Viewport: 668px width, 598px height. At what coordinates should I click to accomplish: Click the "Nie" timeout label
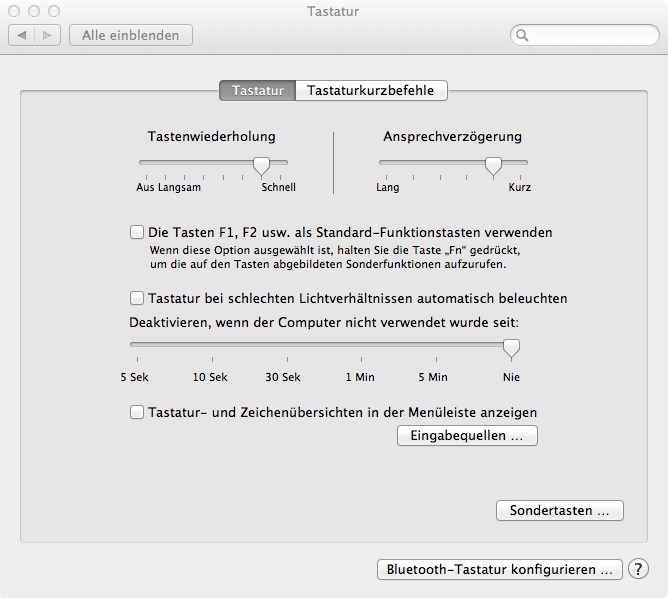(511, 377)
